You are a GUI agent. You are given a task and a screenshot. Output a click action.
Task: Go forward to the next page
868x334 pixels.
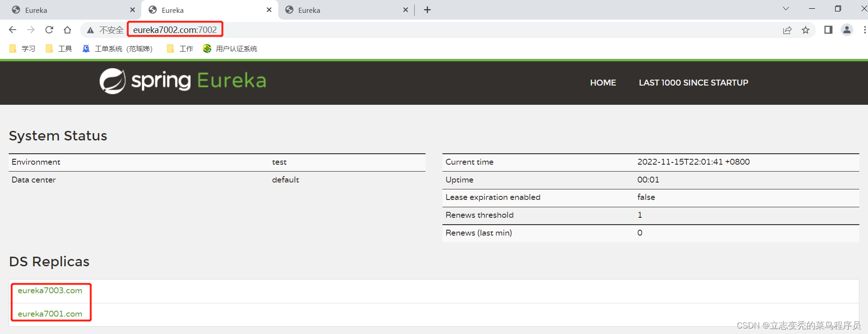point(31,30)
